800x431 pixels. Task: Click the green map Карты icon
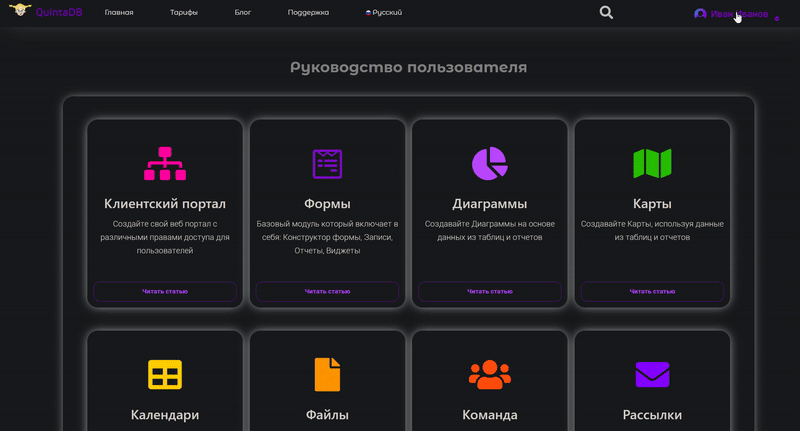pos(652,163)
